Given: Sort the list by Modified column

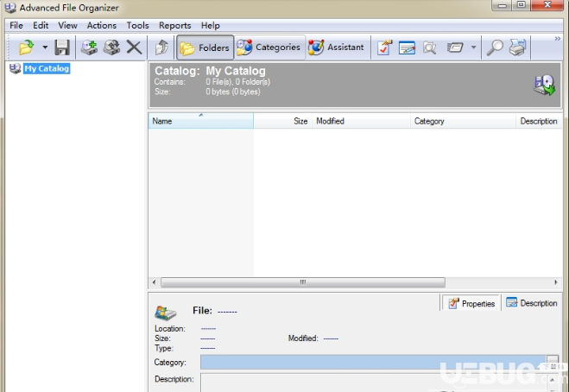Looking at the screenshot, I should coord(361,121).
